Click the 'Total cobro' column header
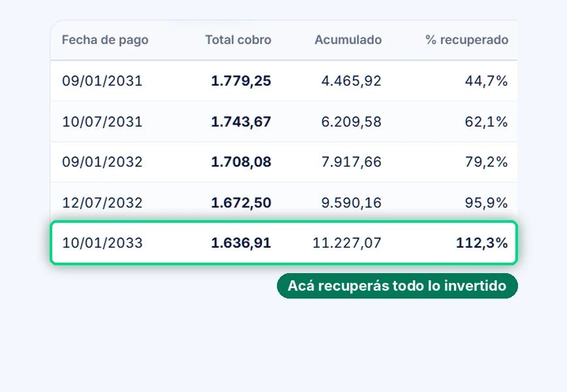This screenshot has height=392, width=567. pos(238,40)
